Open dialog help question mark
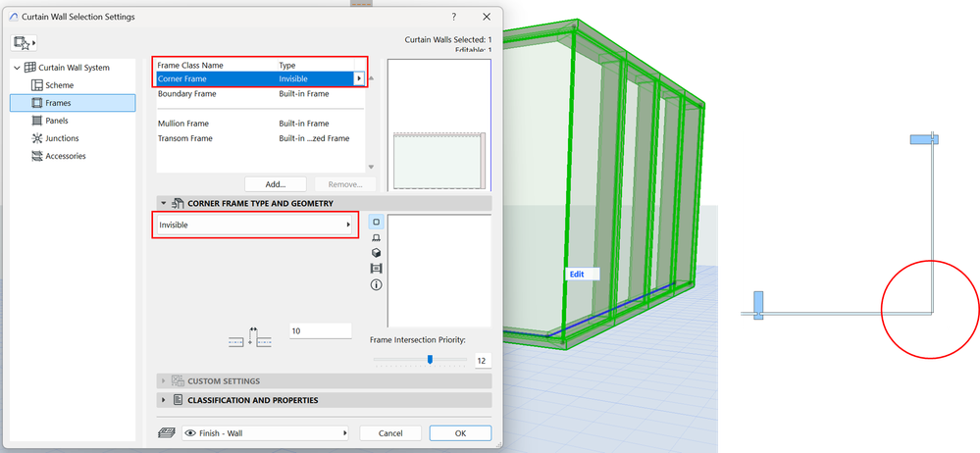Image resolution: width=980 pixels, height=453 pixels. pyautogui.click(x=454, y=17)
